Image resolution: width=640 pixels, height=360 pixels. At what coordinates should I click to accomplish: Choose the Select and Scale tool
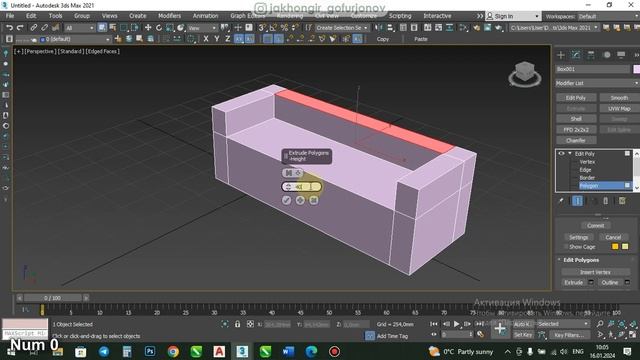click(169, 28)
